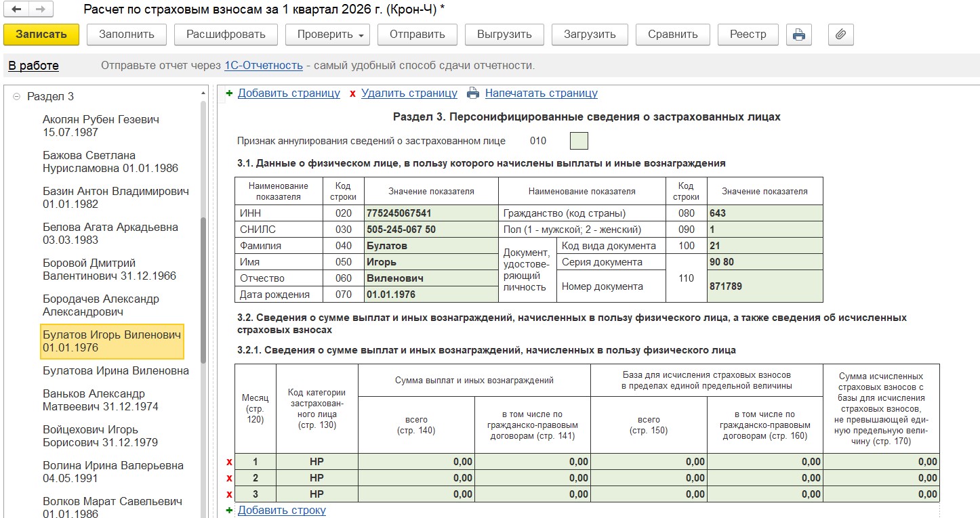This screenshot has height=518, width=980.
Task: Click the ИНН value field
Action: click(430, 213)
